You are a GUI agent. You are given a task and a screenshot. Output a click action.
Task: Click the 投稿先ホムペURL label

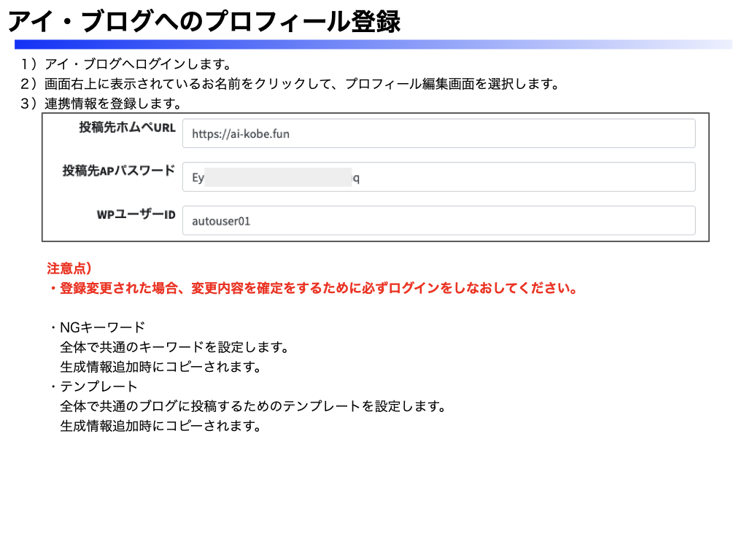coord(127,128)
